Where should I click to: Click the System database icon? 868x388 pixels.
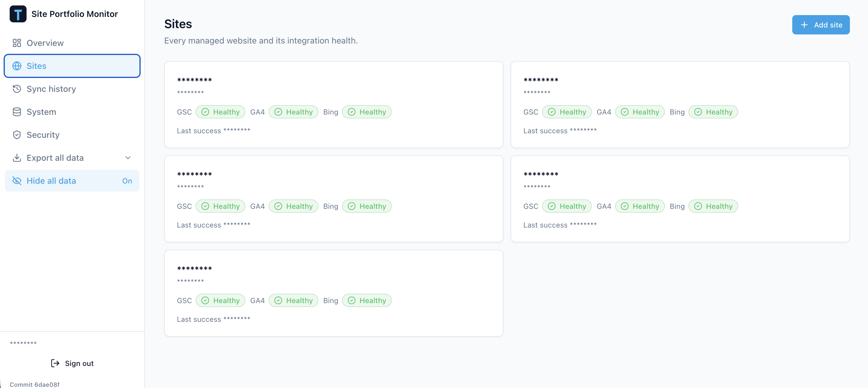pyautogui.click(x=17, y=112)
